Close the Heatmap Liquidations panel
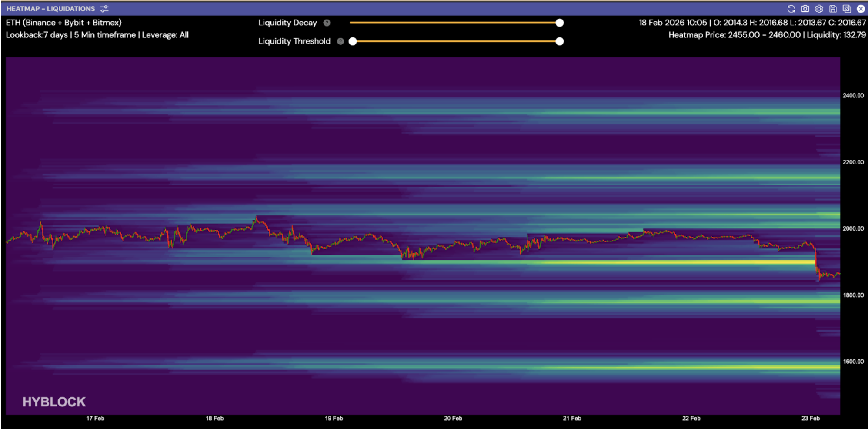This screenshot has height=429, width=868. [861, 9]
